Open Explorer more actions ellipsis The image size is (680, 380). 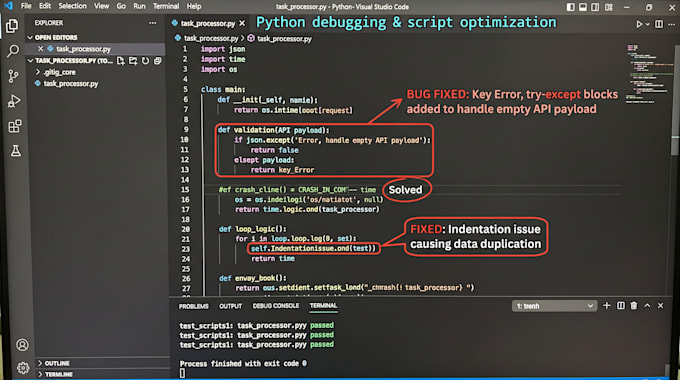point(153,23)
